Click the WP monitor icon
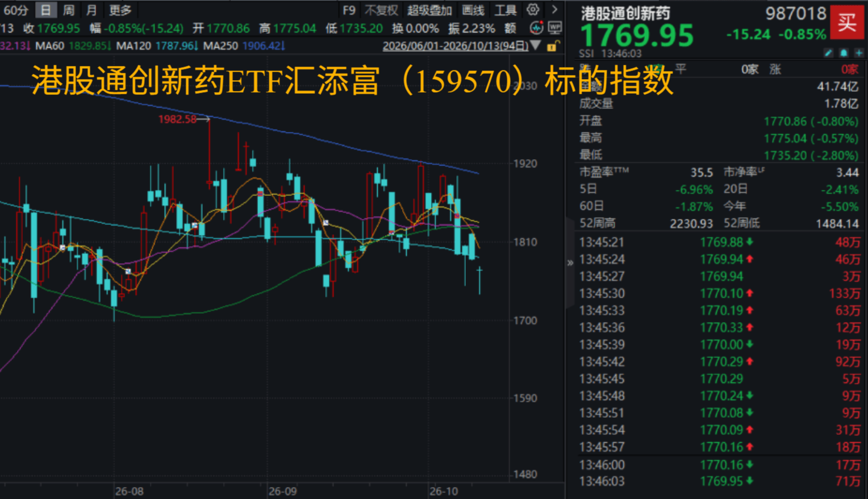 click(555, 27)
